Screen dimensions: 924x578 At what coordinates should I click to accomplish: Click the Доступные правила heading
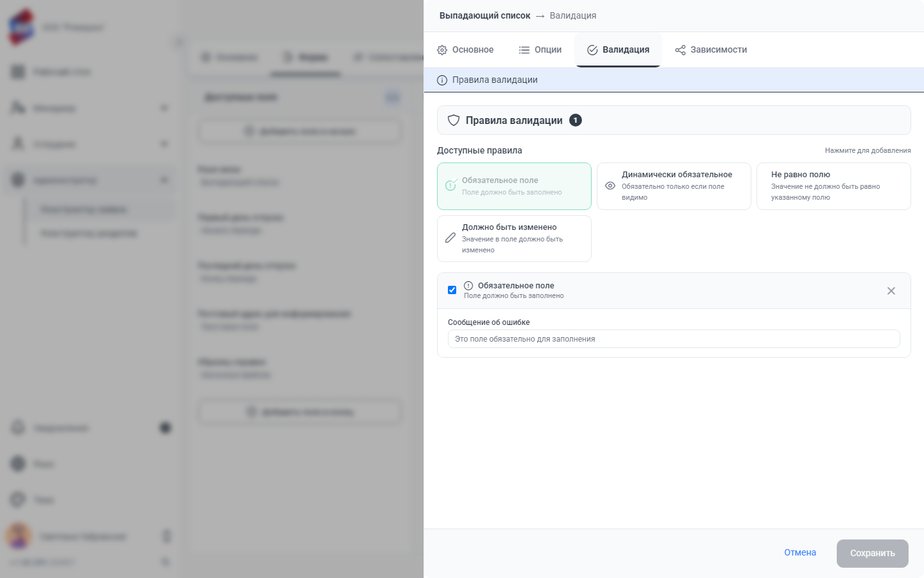479,150
